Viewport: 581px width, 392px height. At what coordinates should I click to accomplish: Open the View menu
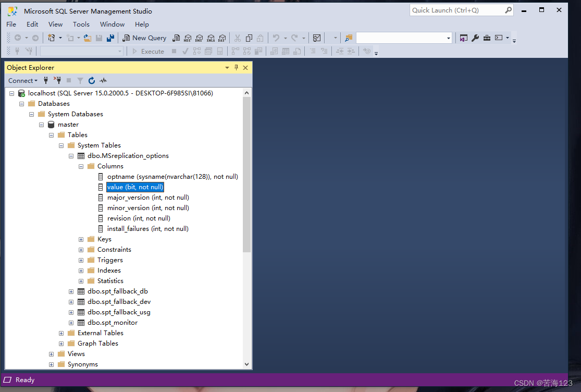point(56,24)
